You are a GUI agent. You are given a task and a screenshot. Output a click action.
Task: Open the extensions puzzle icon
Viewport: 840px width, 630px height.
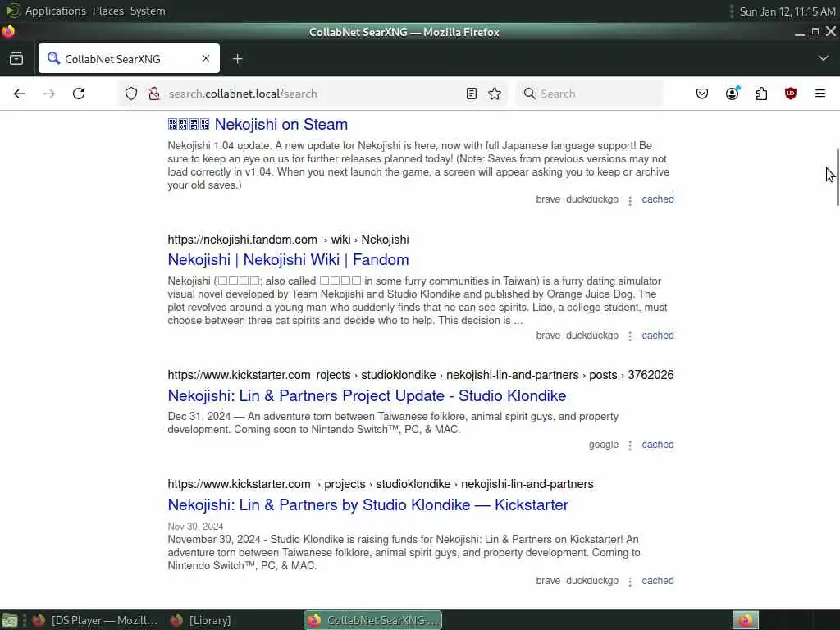pyautogui.click(x=761, y=94)
